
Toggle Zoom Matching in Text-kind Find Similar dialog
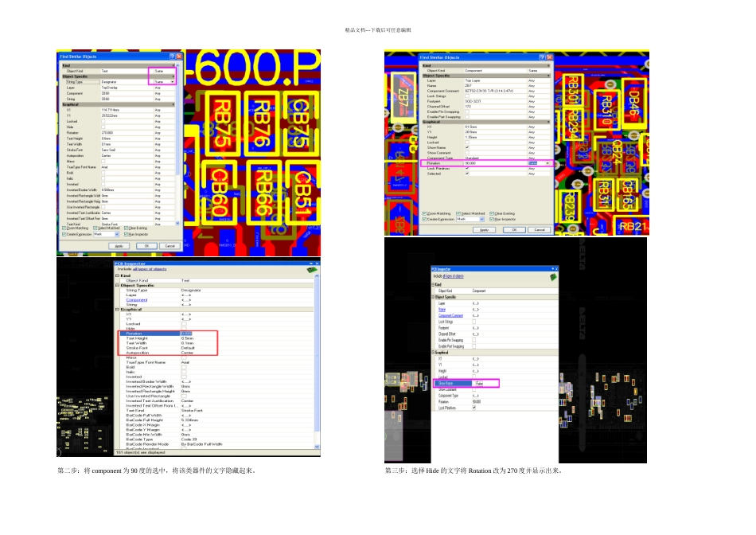pyautogui.click(x=64, y=228)
